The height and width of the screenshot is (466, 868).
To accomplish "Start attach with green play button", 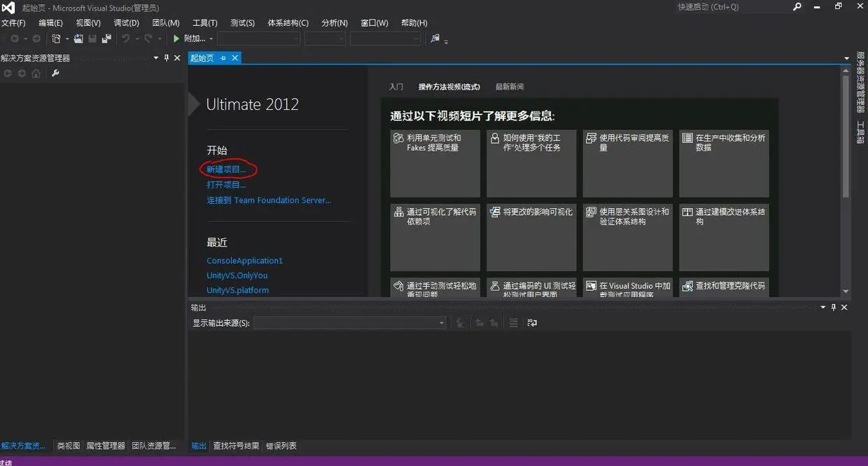I will (177, 39).
